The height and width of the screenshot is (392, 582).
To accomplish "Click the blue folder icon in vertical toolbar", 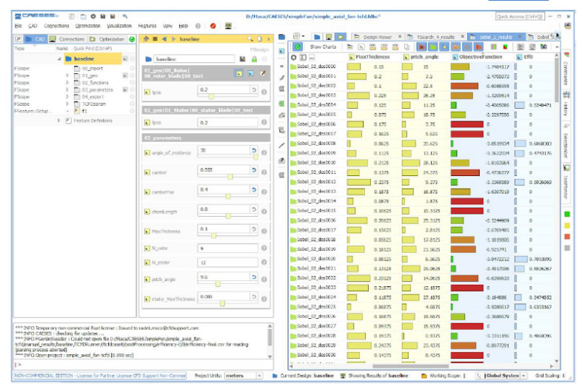I will 281,37.
